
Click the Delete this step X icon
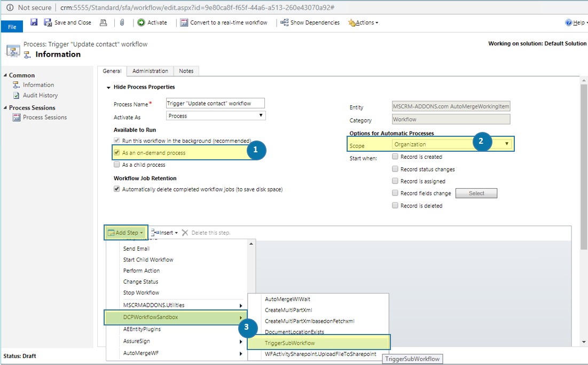click(185, 232)
